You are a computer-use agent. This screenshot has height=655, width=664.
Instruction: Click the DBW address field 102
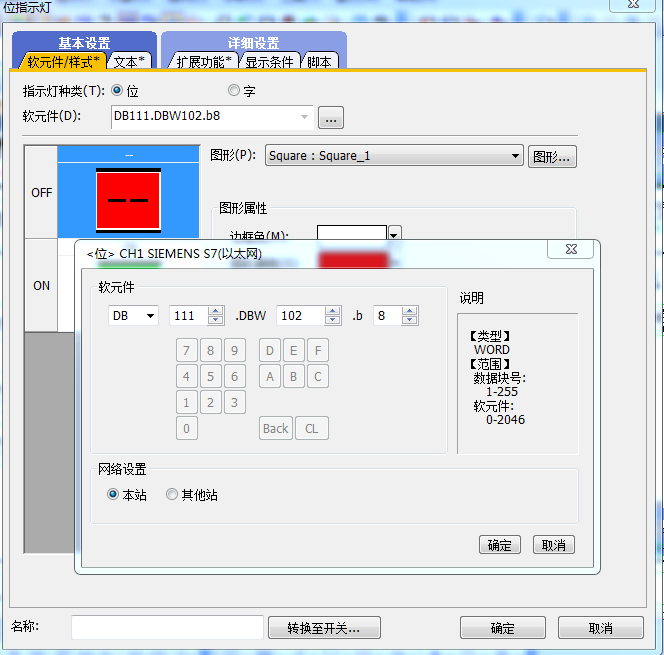[x=301, y=315]
